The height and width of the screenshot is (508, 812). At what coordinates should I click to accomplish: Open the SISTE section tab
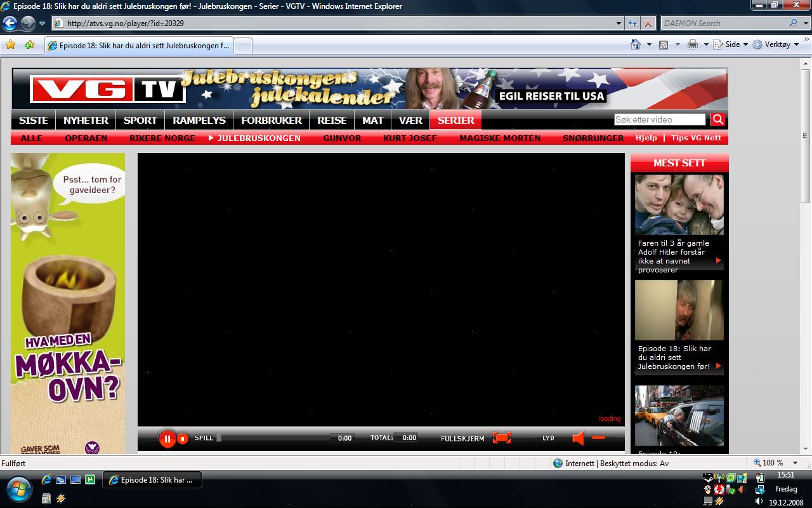pyautogui.click(x=34, y=120)
